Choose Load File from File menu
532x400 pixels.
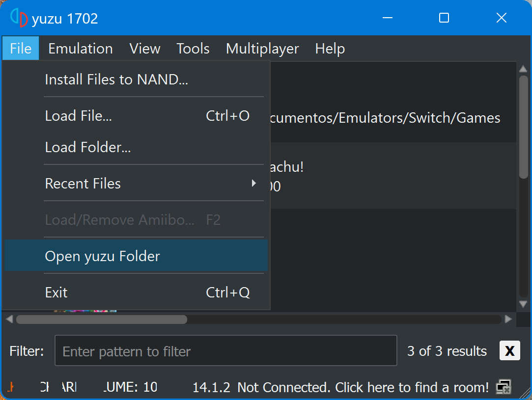(x=79, y=116)
